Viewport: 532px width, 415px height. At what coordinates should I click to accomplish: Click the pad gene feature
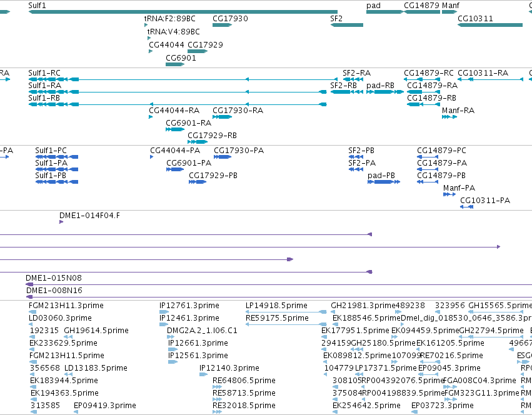(385, 12)
